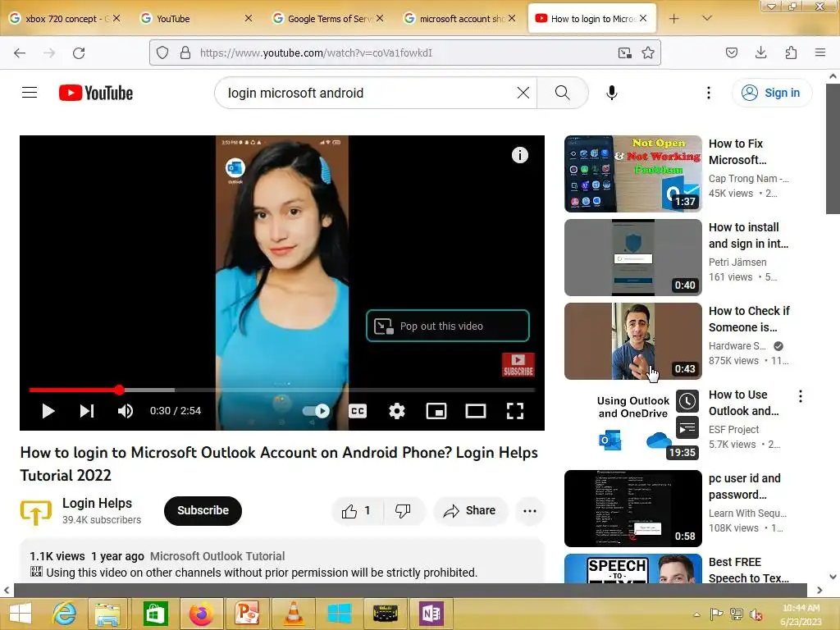840x630 pixels.
Task: Open Firefox downloads panel
Action: (760, 53)
